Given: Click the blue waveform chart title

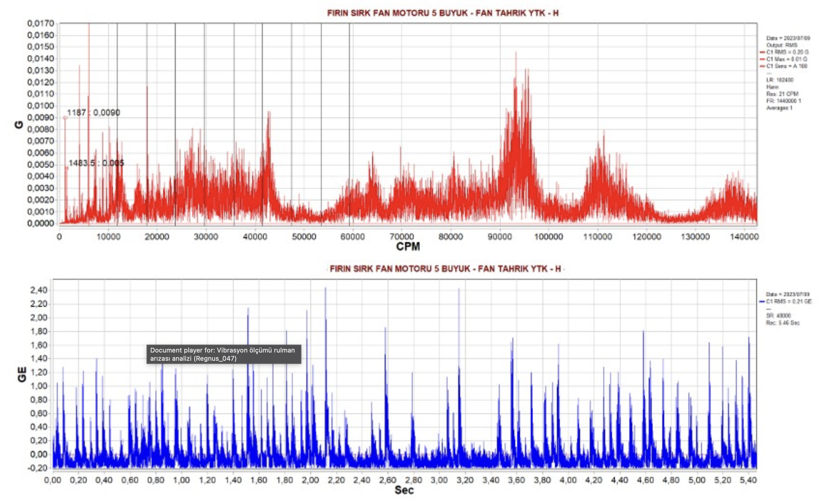Looking at the screenshot, I should pyautogui.click(x=445, y=269).
